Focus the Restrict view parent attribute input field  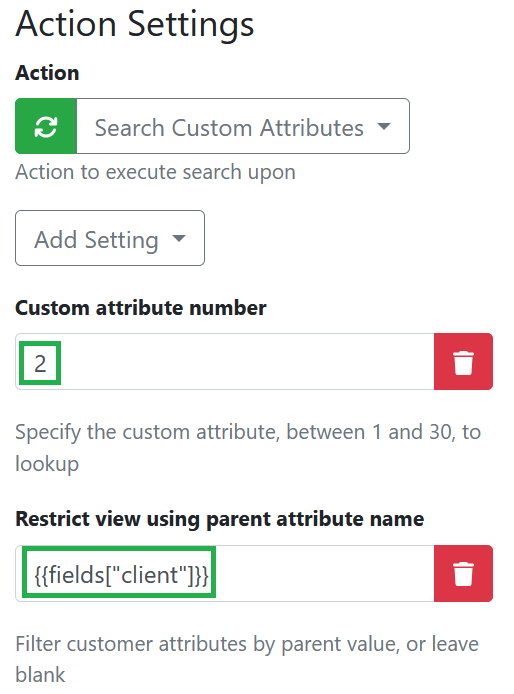[225, 574]
